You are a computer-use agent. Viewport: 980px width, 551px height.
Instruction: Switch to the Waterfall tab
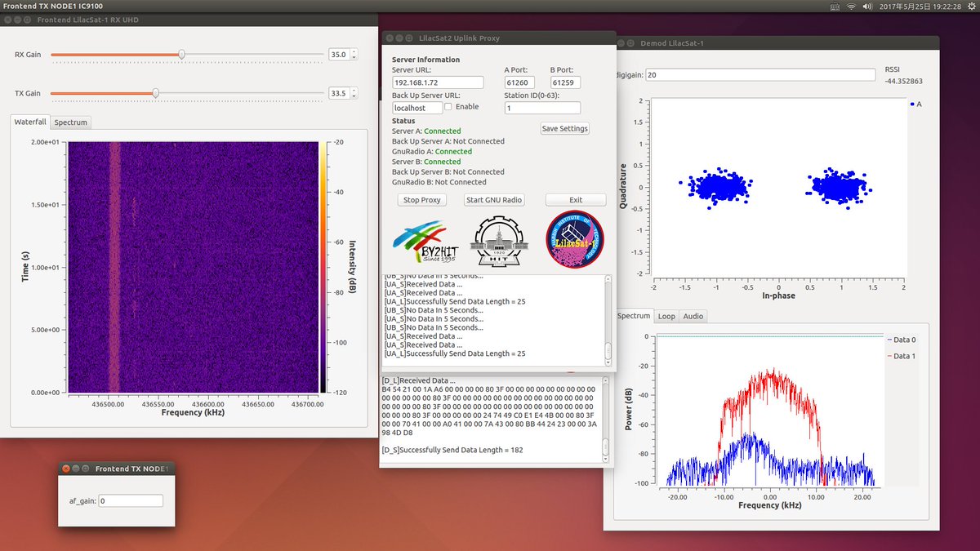[30, 122]
